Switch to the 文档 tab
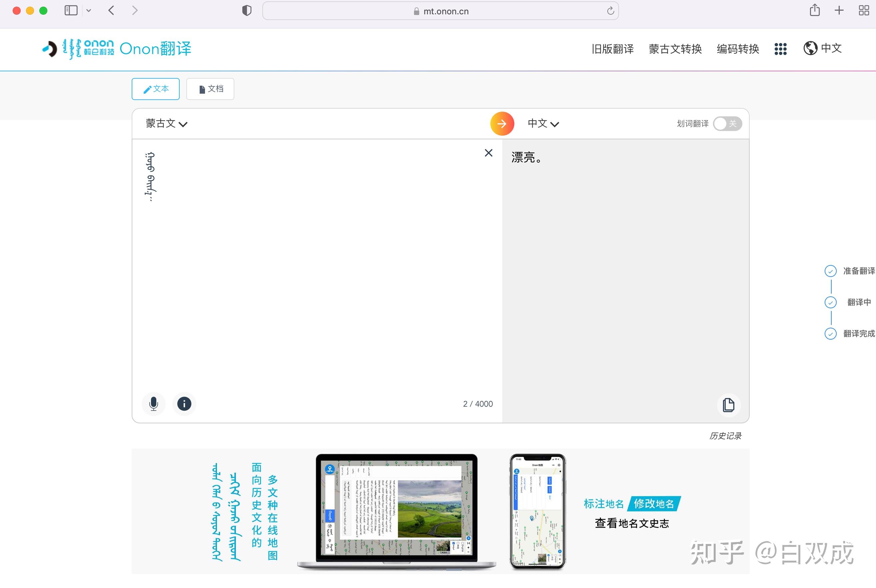Image resolution: width=876 pixels, height=588 pixels. pyautogui.click(x=210, y=89)
